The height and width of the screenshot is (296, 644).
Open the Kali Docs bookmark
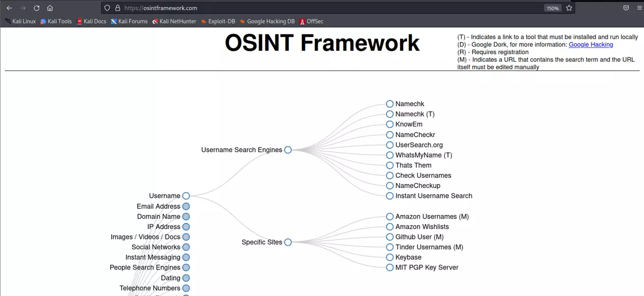point(92,21)
